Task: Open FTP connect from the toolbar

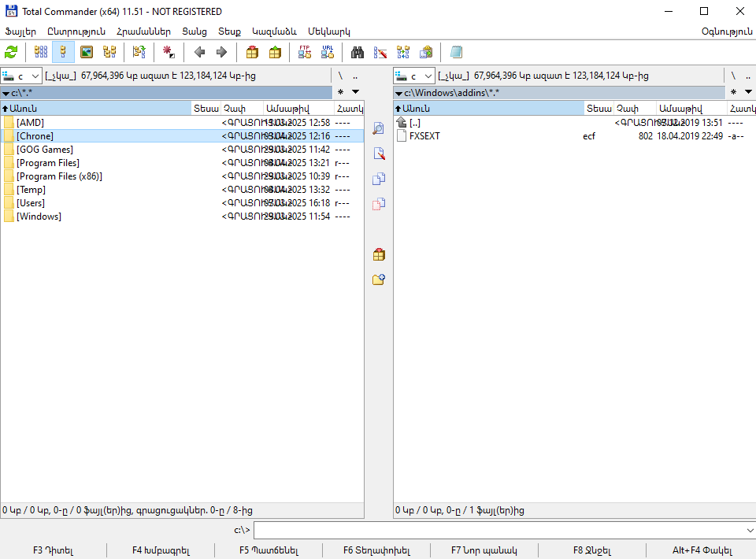Action: (304, 52)
